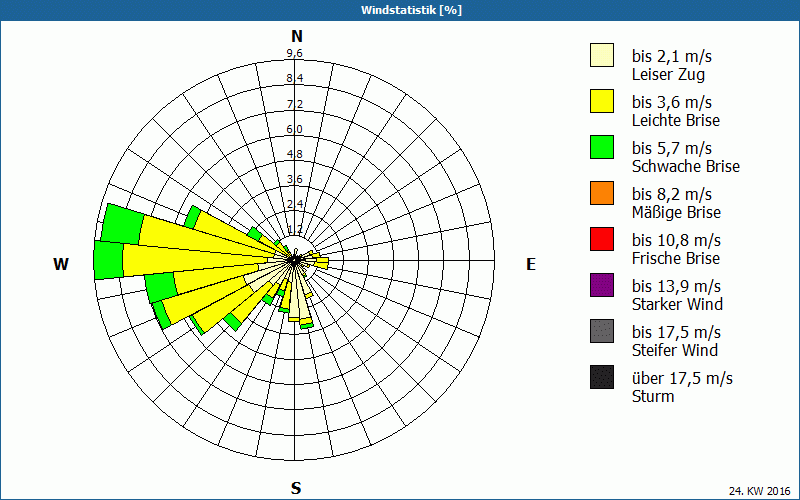The height and width of the screenshot is (500, 800).
Task: Click the 'Sturm' legend label
Action: click(653, 396)
